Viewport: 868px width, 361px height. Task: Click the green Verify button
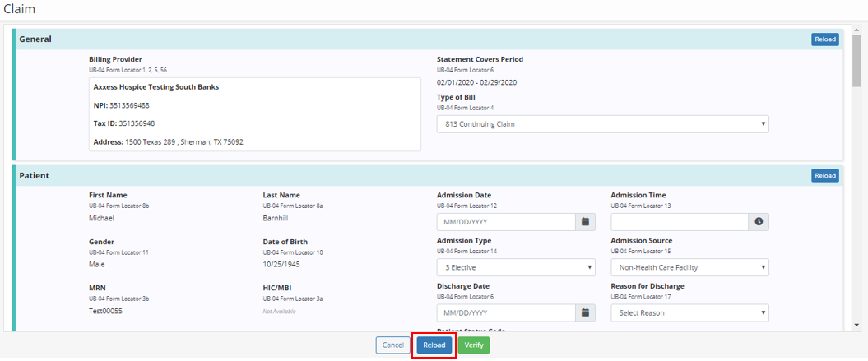point(474,345)
